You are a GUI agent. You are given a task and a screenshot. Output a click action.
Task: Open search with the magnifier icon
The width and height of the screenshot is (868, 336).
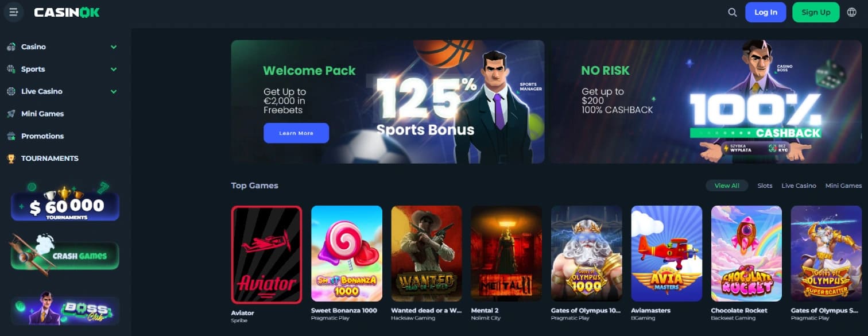732,12
